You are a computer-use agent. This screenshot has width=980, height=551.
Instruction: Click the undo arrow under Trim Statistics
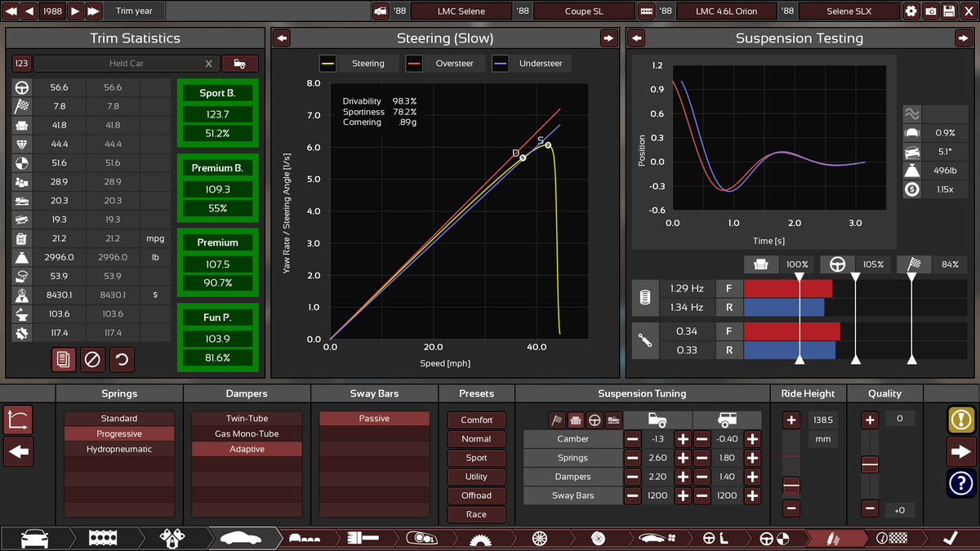(122, 359)
